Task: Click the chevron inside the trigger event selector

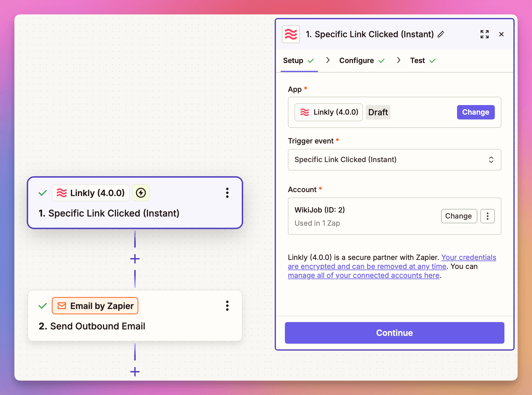Action: click(x=491, y=160)
